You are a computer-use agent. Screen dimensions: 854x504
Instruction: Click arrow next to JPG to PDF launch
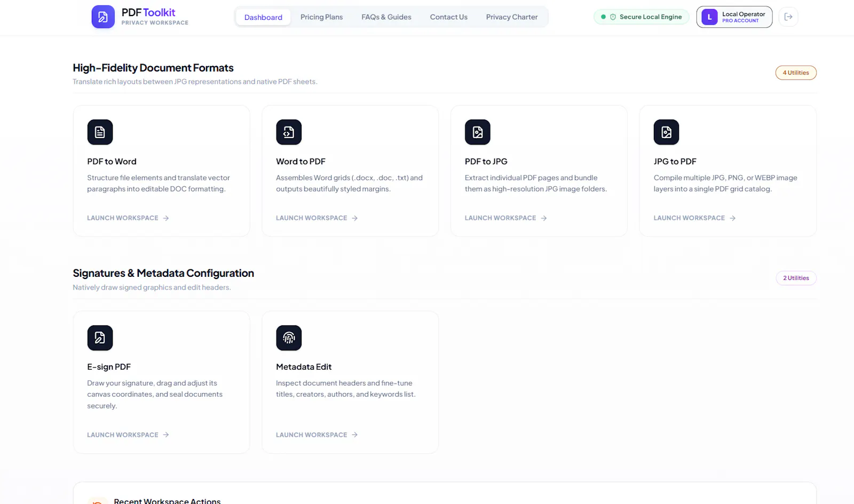click(733, 218)
